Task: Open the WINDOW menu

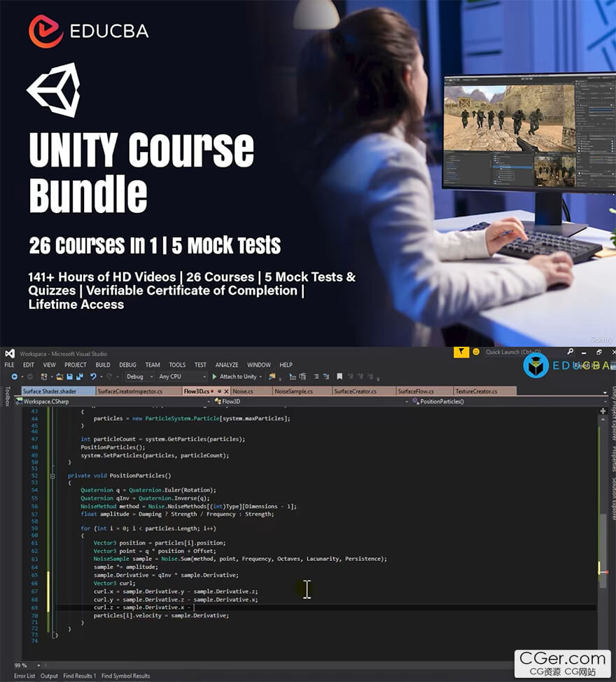Action: pos(259,365)
